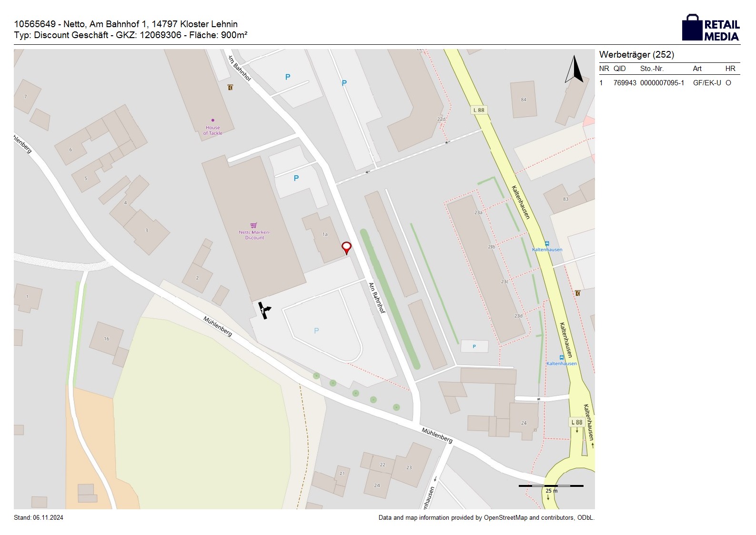Click the Netto shopping cart icon

point(254,225)
